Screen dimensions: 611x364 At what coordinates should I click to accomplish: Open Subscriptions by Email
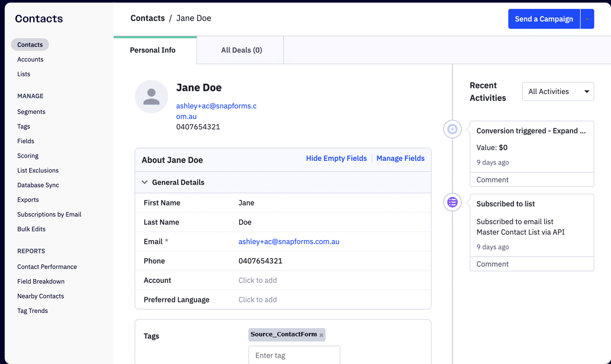pyautogui.click(x=49, y=214)
